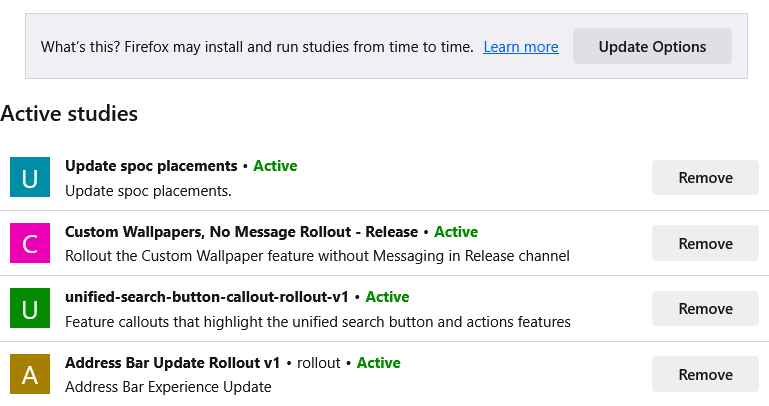
Task: Remove the Custom Wallpapers rollout study
Action: 705,243
